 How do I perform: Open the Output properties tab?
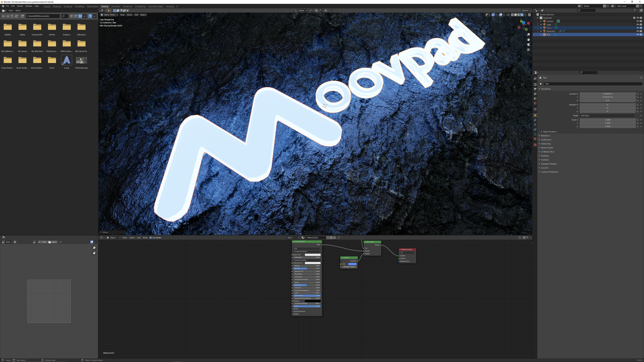coord(535,89)
